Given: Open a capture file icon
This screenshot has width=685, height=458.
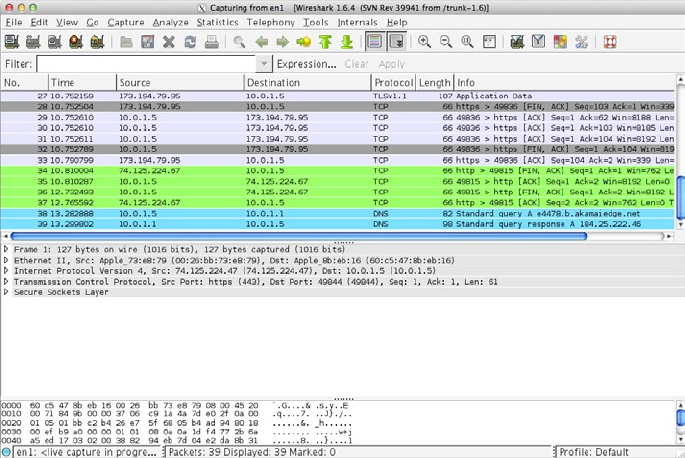Looking at the screenshot, I should 127,42.
